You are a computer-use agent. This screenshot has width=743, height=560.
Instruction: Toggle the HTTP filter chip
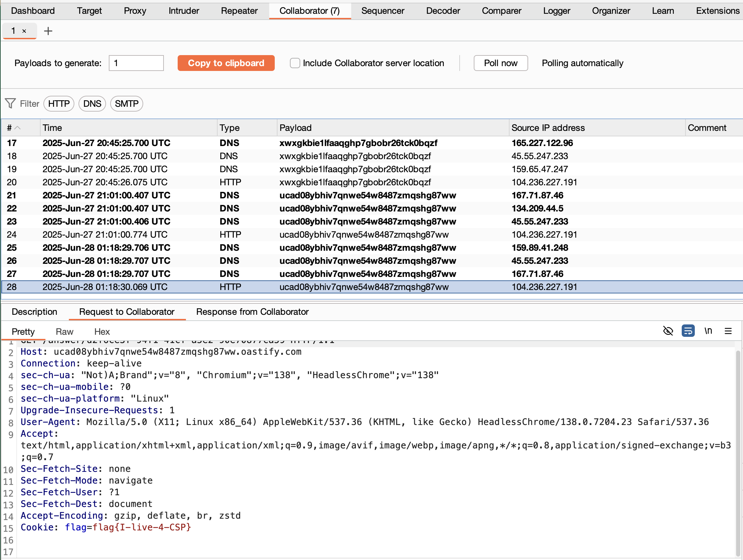[59, 104]
